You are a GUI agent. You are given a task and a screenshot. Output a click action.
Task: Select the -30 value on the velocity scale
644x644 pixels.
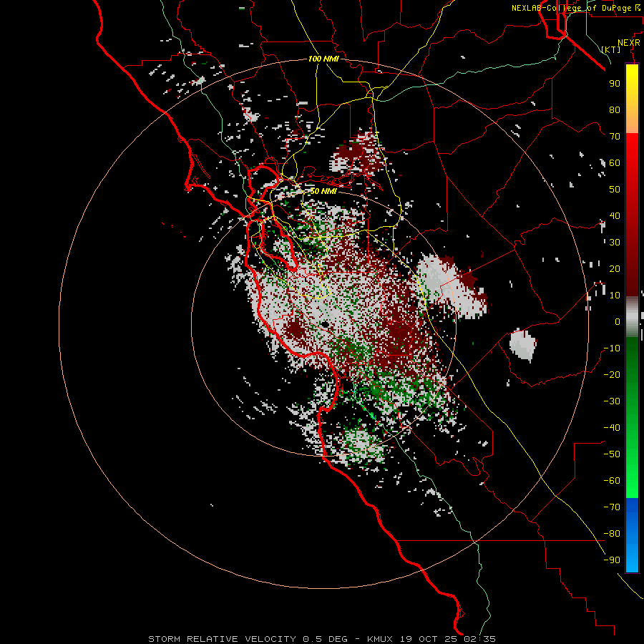coord(612,401)
